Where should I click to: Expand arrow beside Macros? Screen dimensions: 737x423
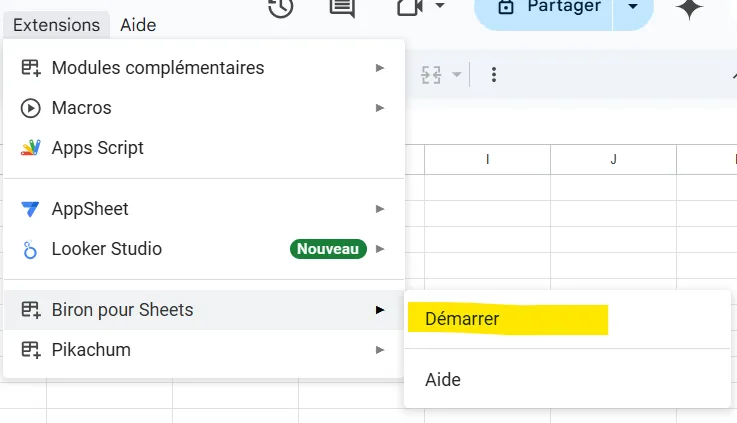380,108
